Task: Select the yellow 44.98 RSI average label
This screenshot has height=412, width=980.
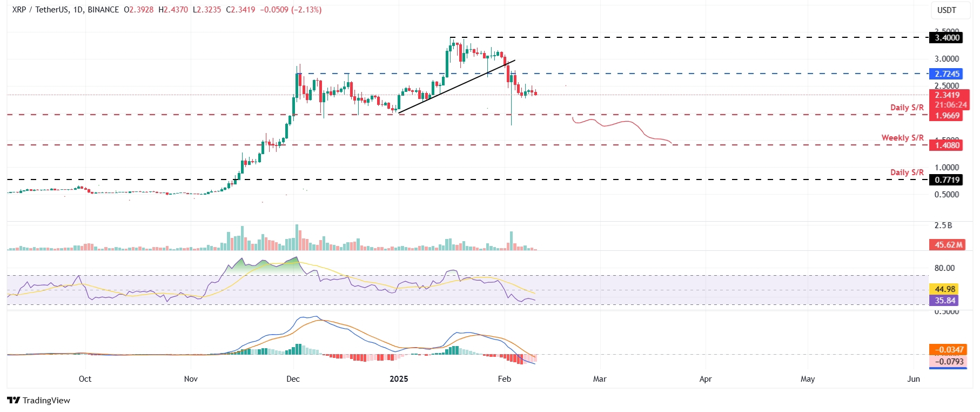Action: [945, 289]
